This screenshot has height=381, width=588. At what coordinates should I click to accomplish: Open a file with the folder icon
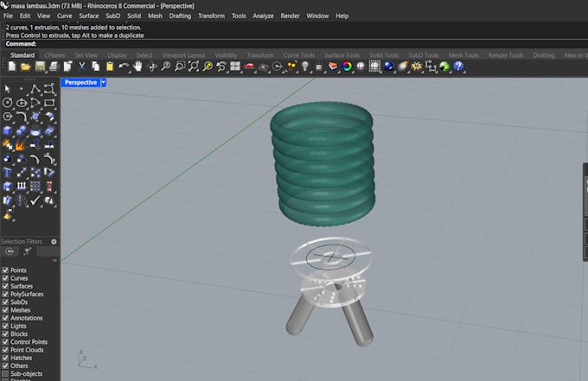[25, 67]
